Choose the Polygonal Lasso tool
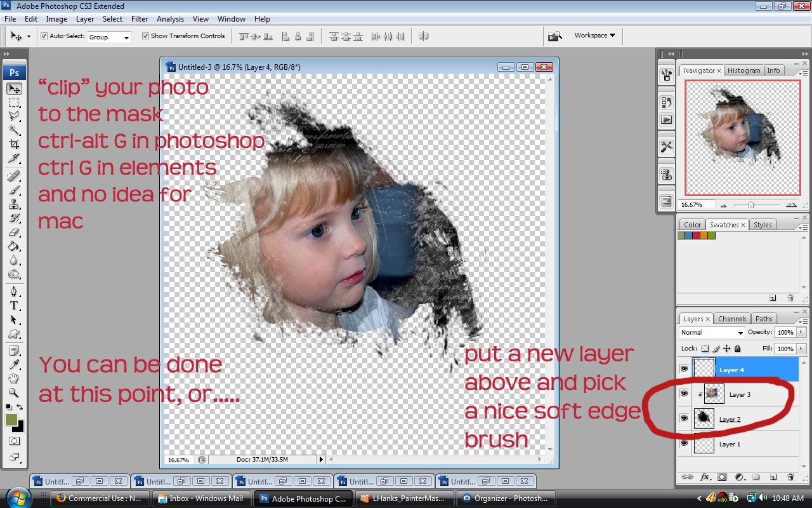 (x=14, y=116)
